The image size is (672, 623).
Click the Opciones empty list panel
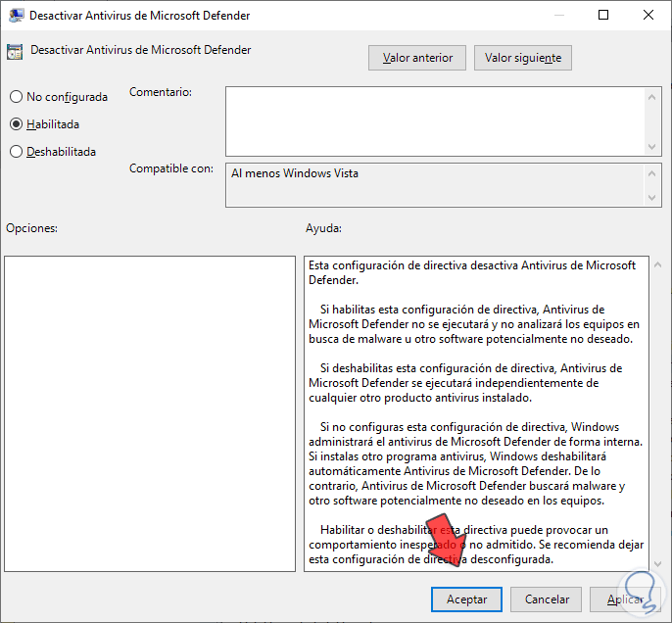coord(150,413)
